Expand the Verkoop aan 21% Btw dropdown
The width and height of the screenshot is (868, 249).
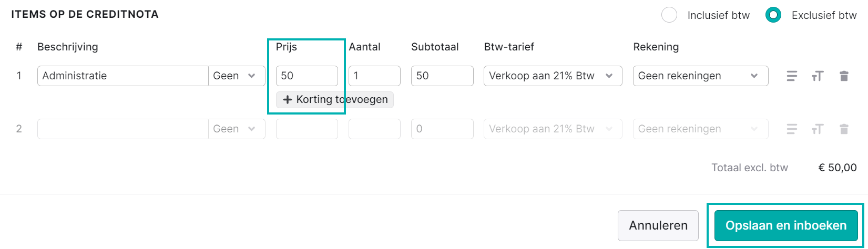(x=553, y=76)
